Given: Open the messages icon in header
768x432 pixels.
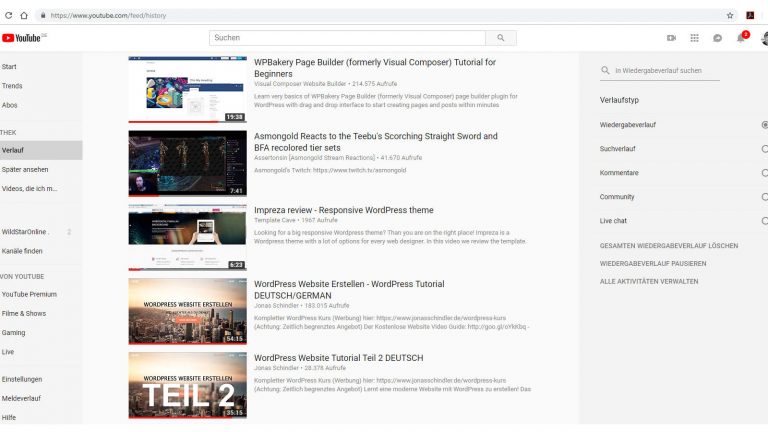Looking at the screenshot, I should (718, 38).
